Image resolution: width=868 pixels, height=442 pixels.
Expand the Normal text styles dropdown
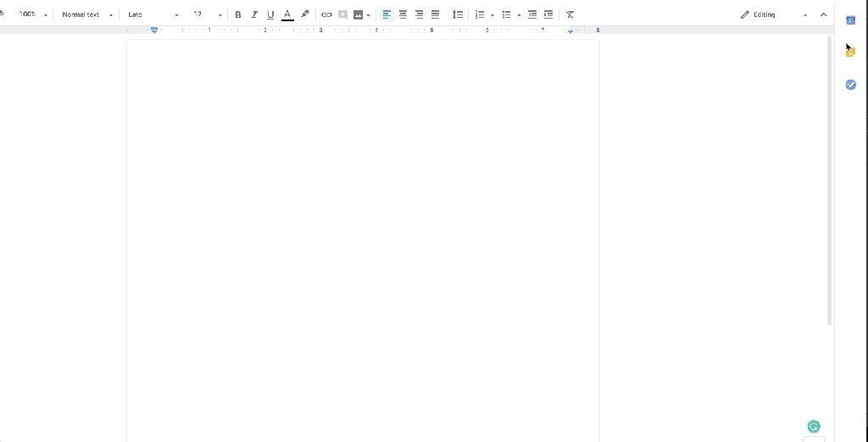click(86, 14)
